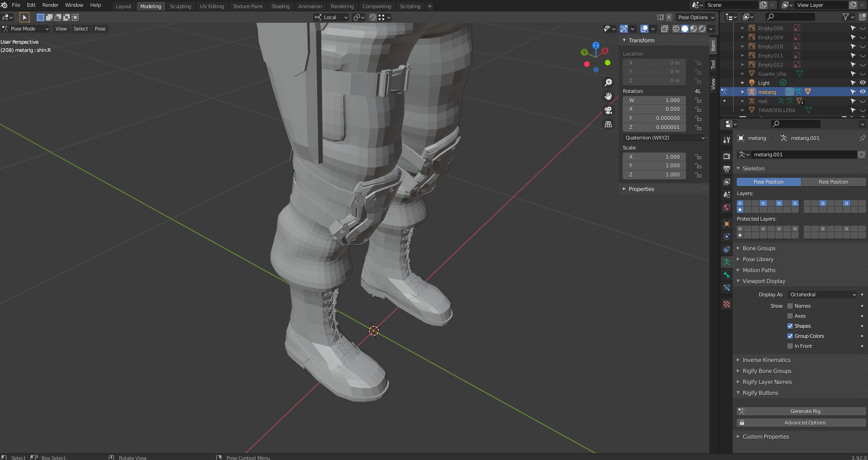The image size is (868, 460).
Task: Select wireframe viewport shading
Action: pyautogui.click(x=676, y=29)
